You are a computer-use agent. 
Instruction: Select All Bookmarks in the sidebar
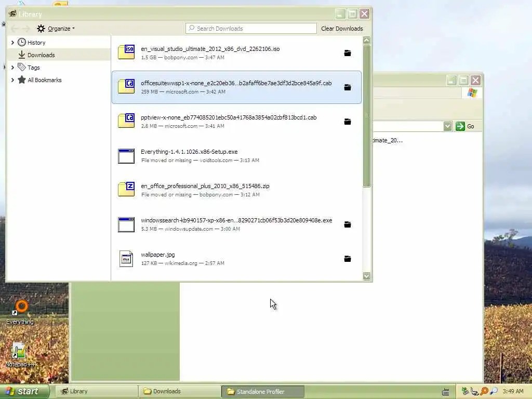(59, 79)
